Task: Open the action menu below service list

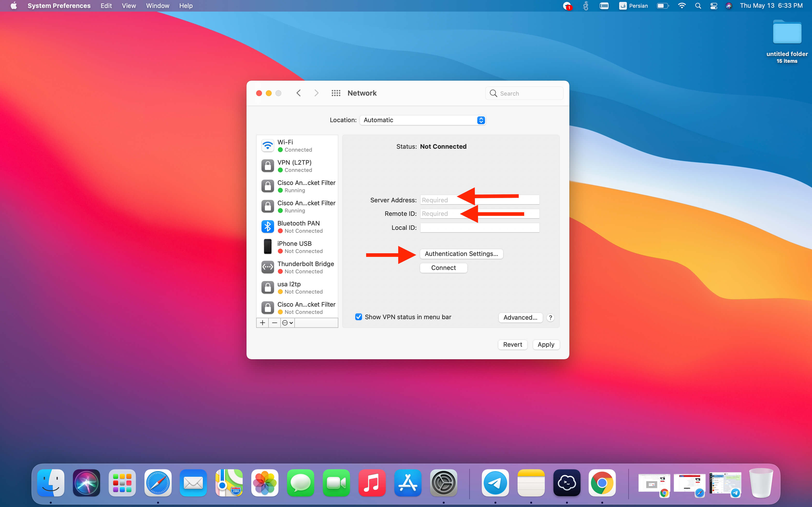Action: tap(288, 323)
